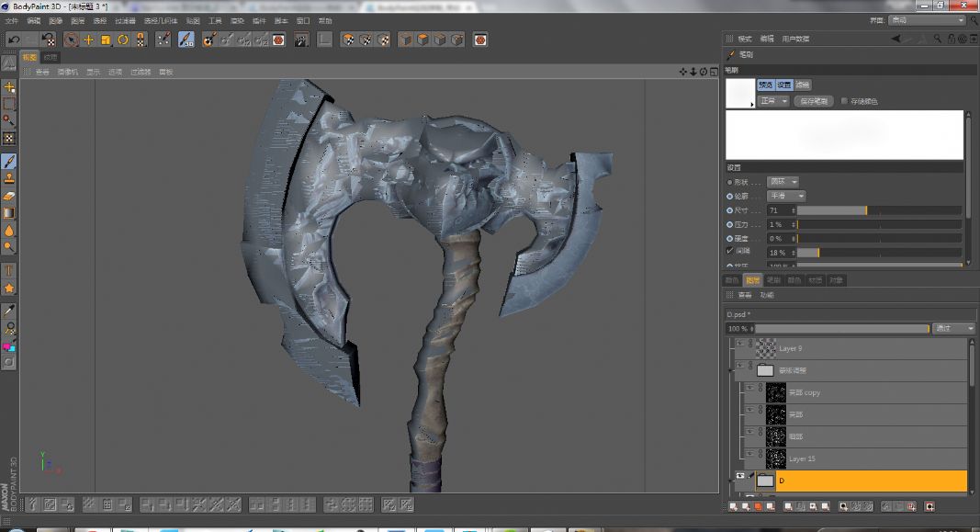Viewport: 980px width, 532px height.
Task: Select the Gradient tool in left toolbar
Action: (9, 213)
